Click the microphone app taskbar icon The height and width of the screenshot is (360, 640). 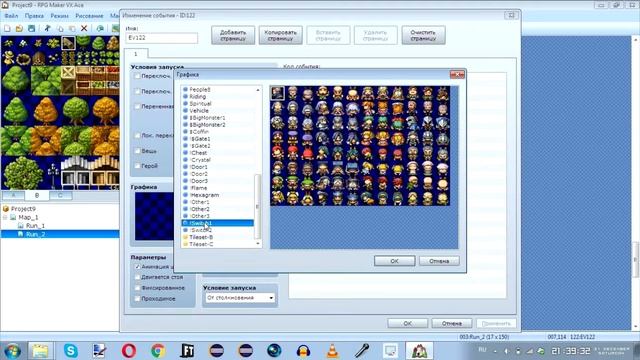pos(361,351)
